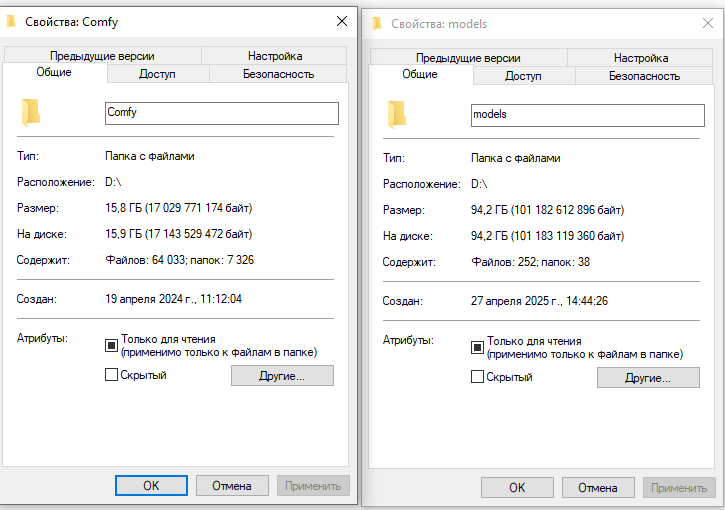Switch to Доступ tab in Comfy window

[158, 74]
